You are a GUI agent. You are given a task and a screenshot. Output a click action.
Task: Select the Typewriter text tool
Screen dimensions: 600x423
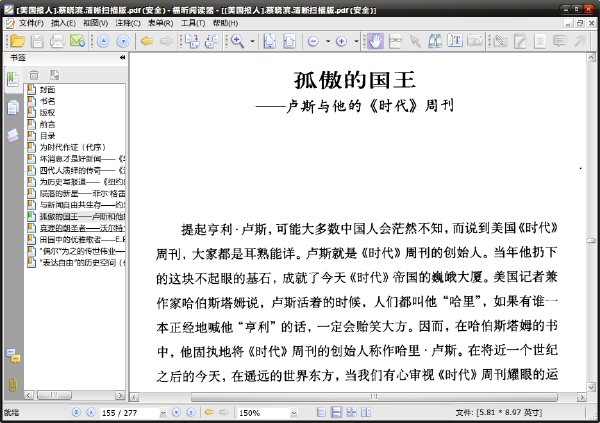455,41
